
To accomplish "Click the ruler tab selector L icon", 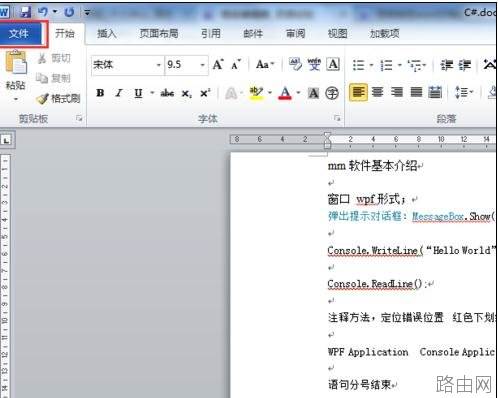I will pyautogui.click(x=6, y=140).
